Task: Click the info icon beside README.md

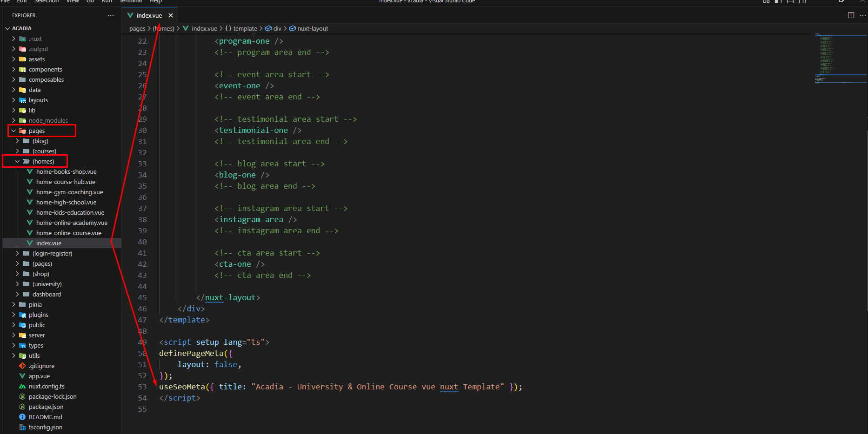Action: click(x=22, y=417)
